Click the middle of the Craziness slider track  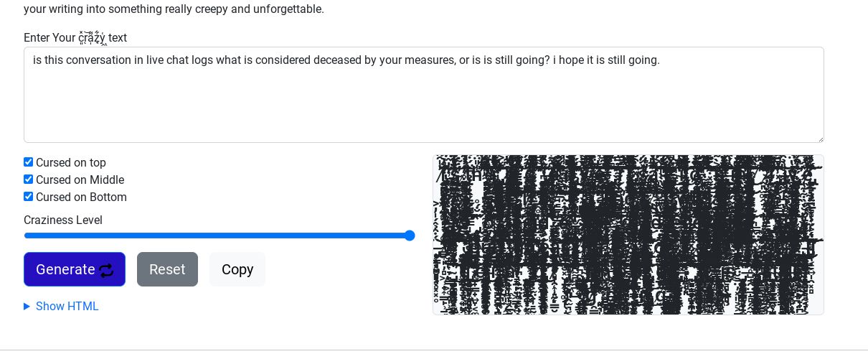pos(219,236)
